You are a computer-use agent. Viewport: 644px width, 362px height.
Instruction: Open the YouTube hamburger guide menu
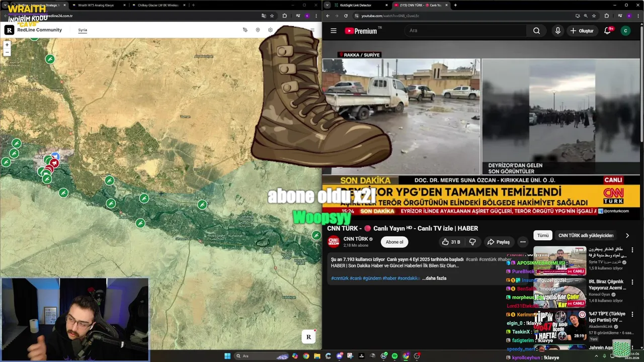click(x=333, y=31)
